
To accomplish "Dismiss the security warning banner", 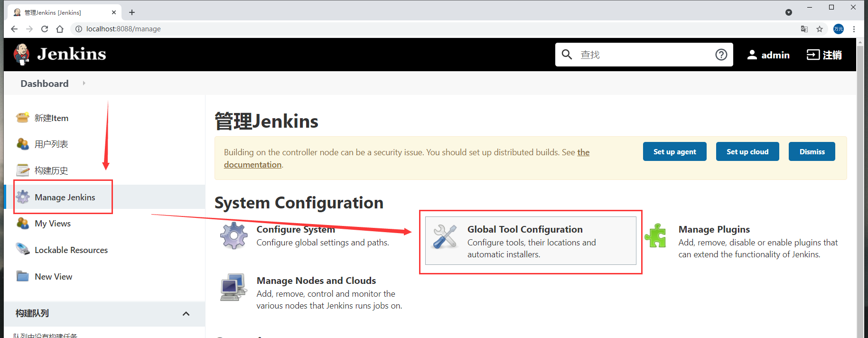I will pos(812,151).
